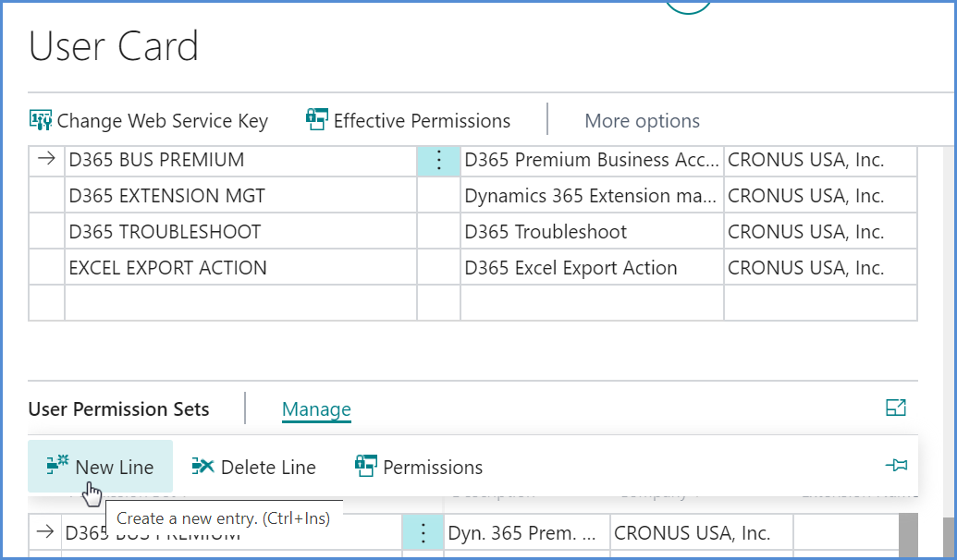Click the Dyn. 365 Prem. description cell
The image size is (957, 560).
point(527,533)
